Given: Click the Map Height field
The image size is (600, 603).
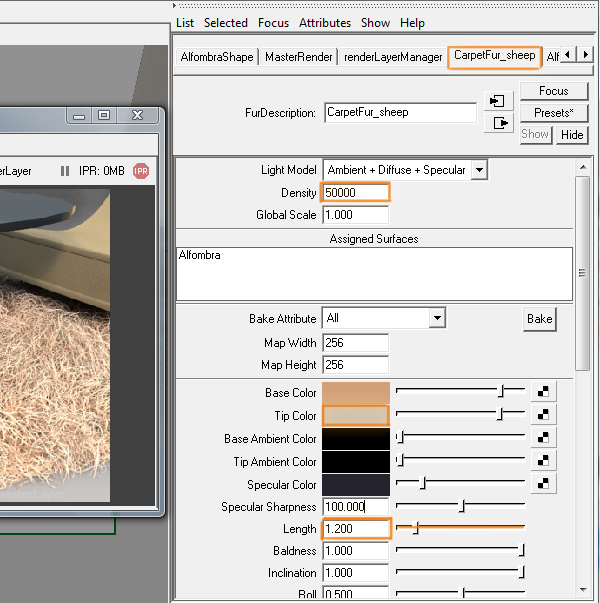Looking at the screenshot, I should (x=355, y=365).
